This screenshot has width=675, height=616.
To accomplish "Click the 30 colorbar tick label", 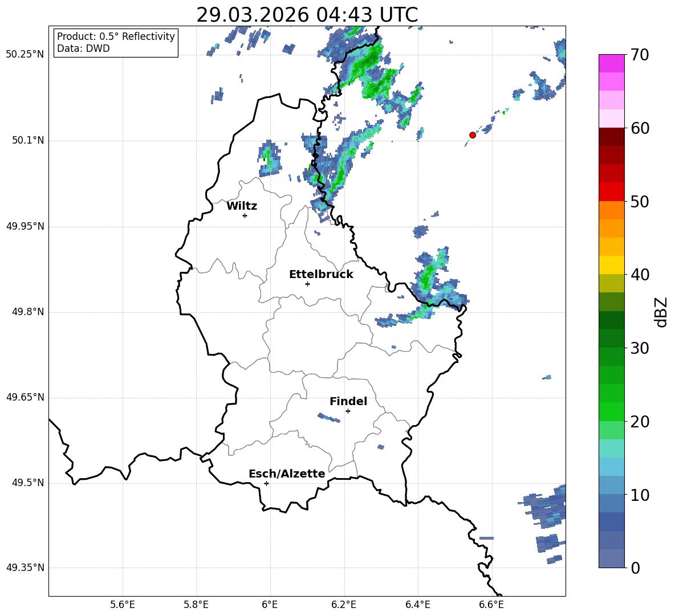I will [640, 348].
